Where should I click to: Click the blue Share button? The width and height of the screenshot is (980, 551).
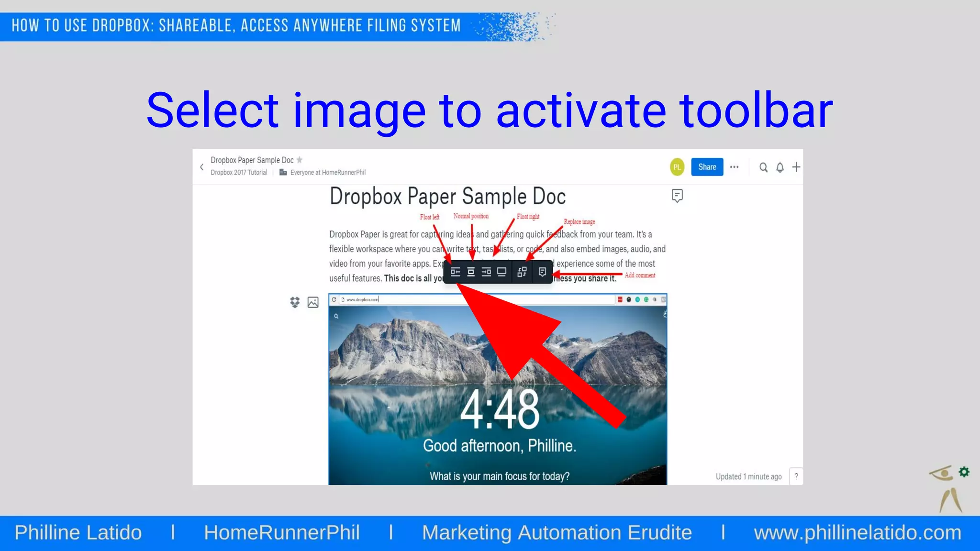(x=707, y=167)
